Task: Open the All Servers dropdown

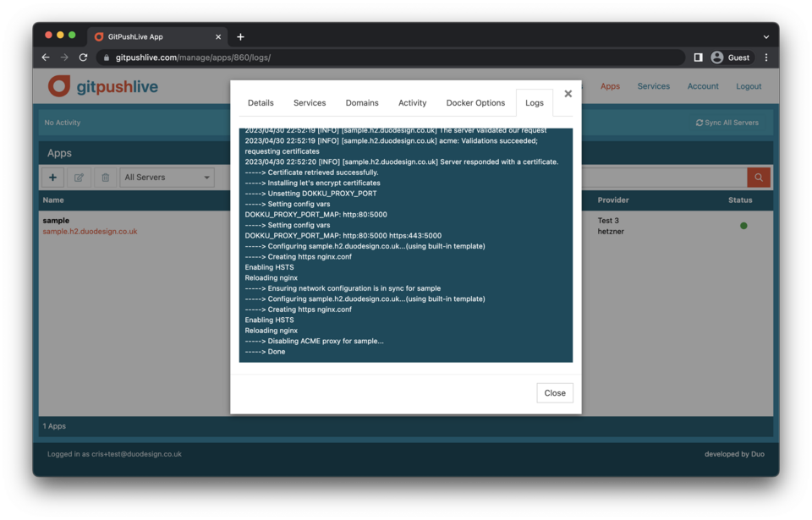Action: point(167,177)
